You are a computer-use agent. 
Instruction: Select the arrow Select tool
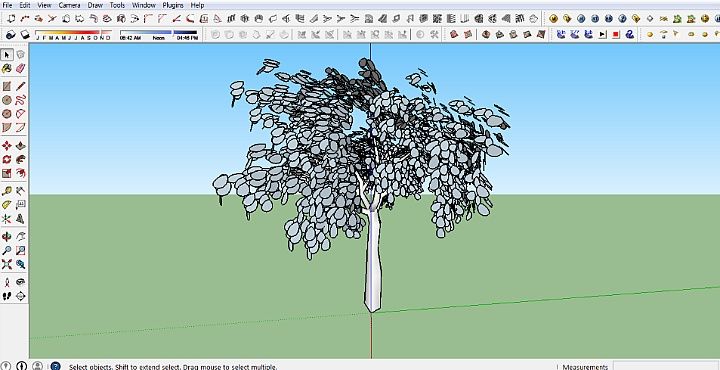(6, 55)
